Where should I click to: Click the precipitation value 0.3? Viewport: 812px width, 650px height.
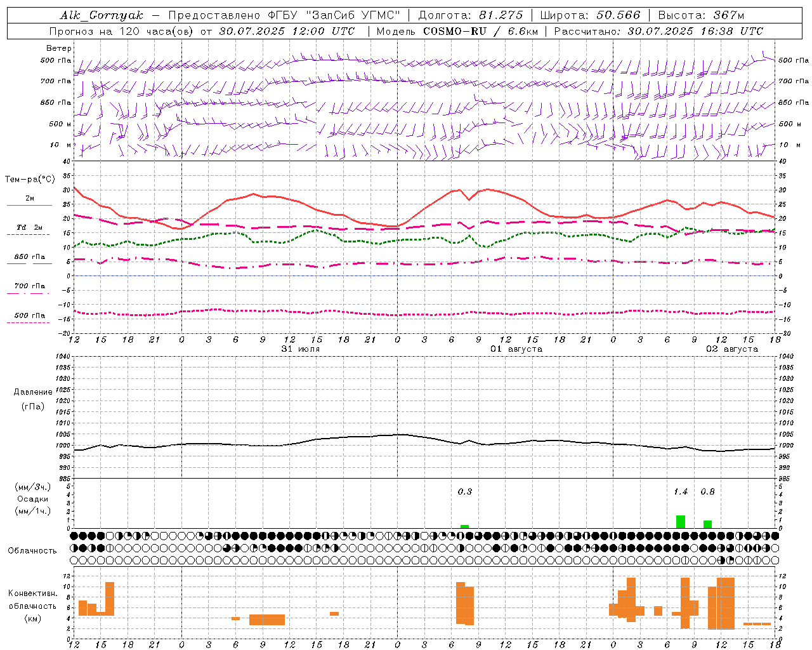[x=465, y=491]
